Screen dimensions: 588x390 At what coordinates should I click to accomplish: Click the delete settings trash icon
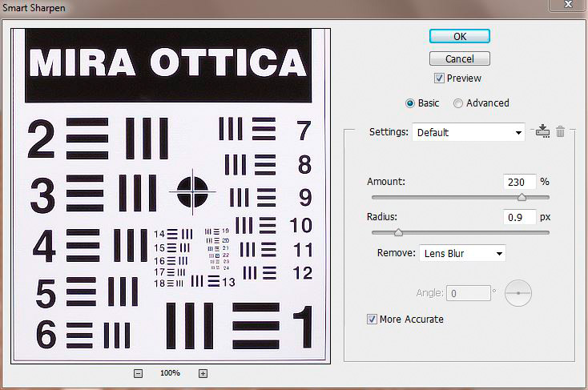560,131
